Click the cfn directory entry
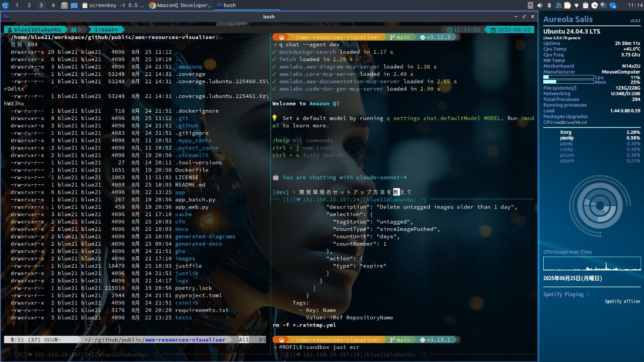 180,222
